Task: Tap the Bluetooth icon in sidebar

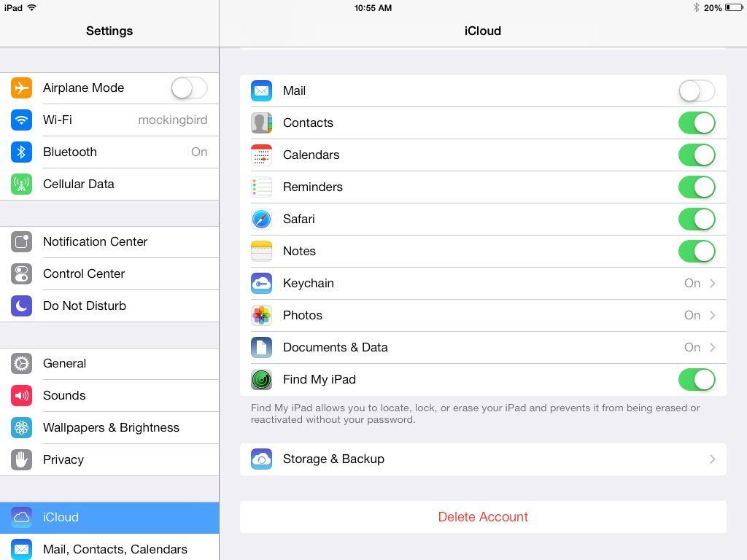Action: 21,152
